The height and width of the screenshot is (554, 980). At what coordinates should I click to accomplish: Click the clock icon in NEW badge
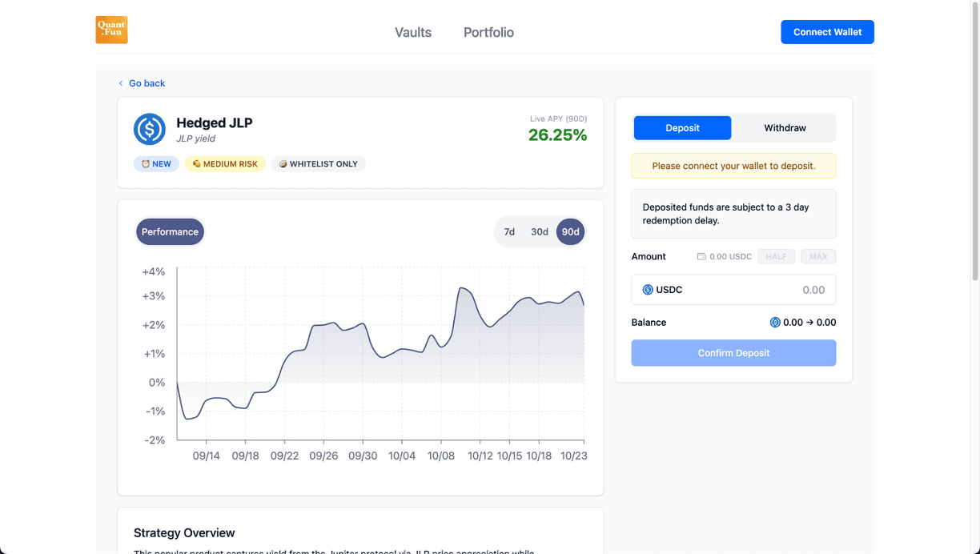146,164
